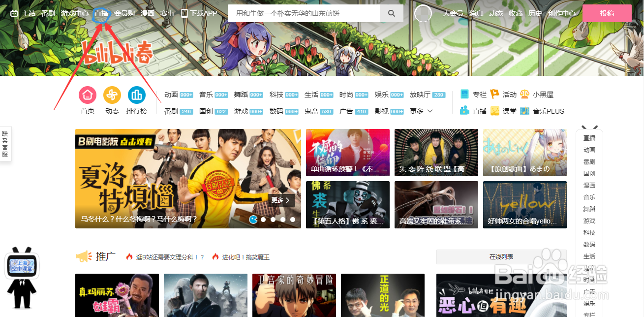Open the 国创 category with 622 badge

(214, 111)
